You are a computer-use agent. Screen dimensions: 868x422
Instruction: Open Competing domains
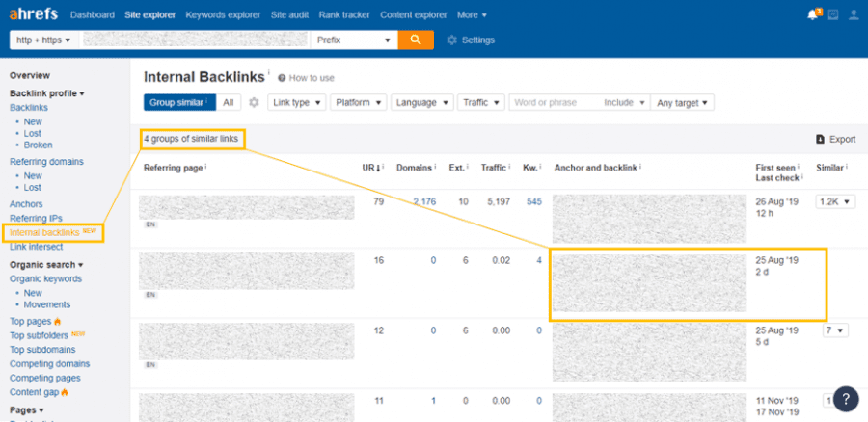50,364
